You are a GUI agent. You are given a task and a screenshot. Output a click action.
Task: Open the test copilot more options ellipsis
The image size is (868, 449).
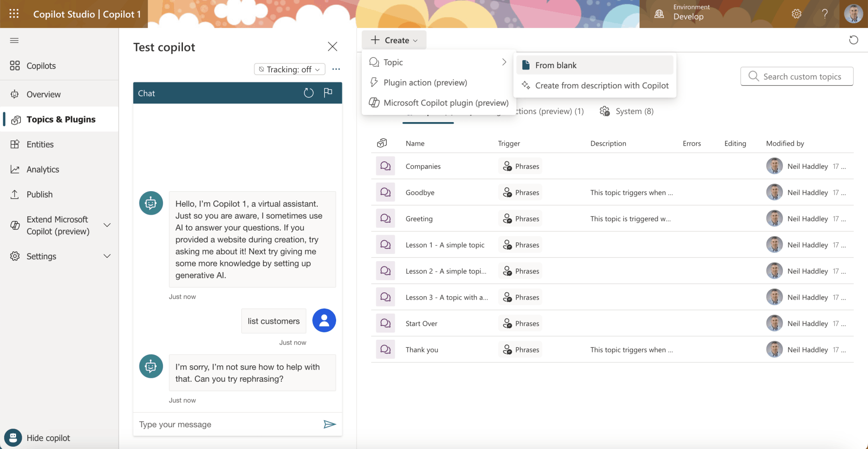click(x=336, y=69)
